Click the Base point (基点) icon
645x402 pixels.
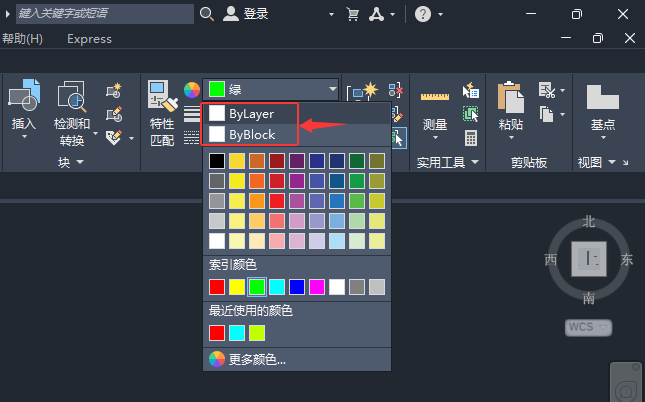pos(603,97)
